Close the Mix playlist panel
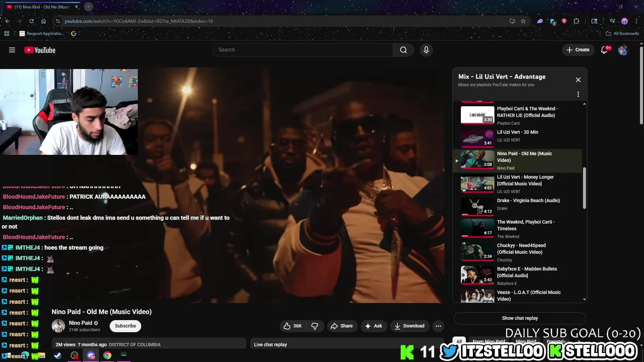The height and width of the screenshot is (362, 644). click(578, 79)
